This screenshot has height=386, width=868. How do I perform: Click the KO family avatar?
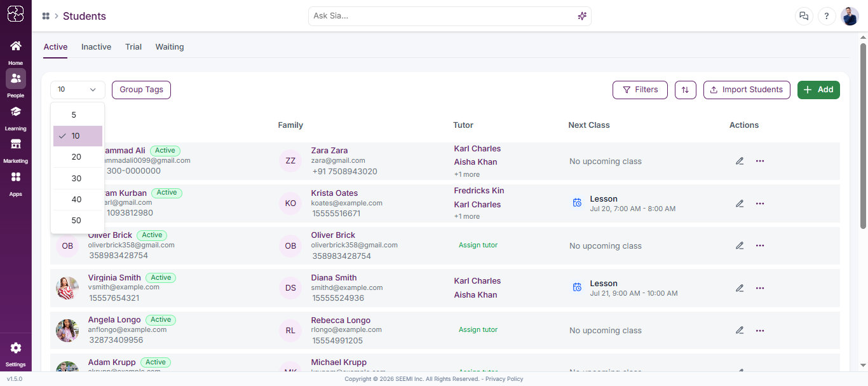pyautogui.click(x=290, y=203)
